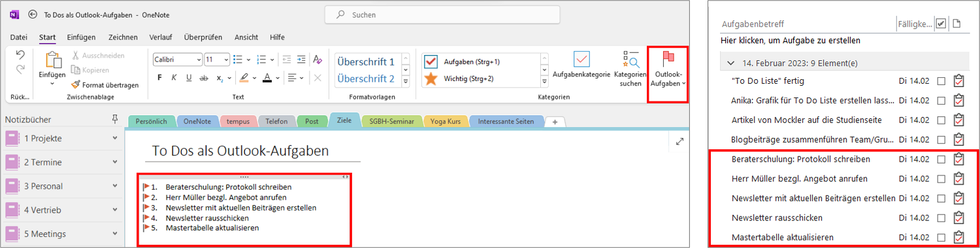Open the Ansicht ribbon tab

(246, 37)
